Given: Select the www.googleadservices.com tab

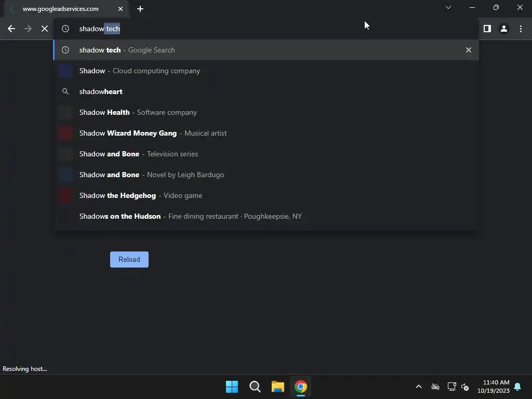Looking at the screenshot, I should pyautogui.click(x=66, y=9).
